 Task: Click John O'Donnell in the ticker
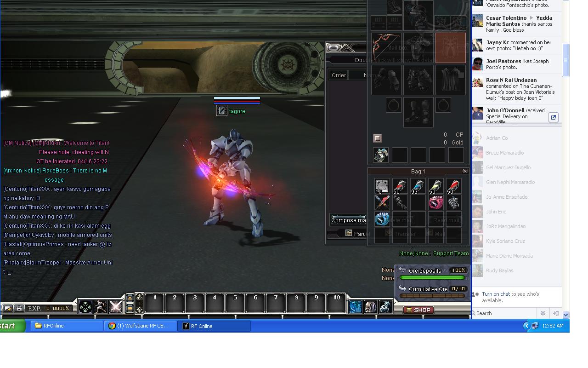tap(505, 110)
